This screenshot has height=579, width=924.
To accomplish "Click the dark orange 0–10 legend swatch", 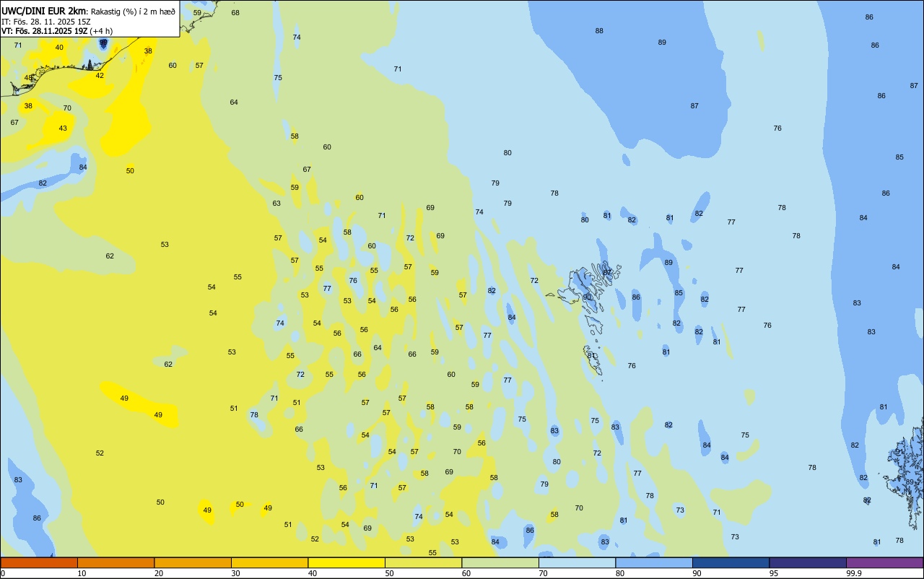I will pyautogui.click(x=39, y=562).
